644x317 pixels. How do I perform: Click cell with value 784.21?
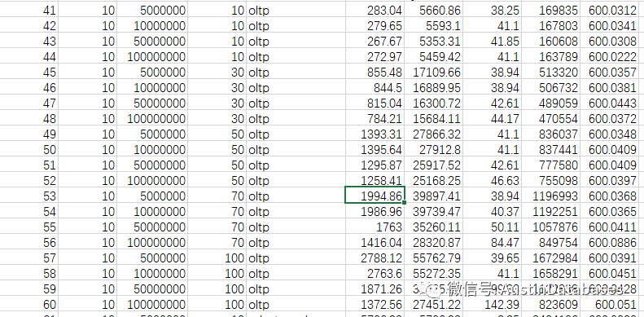click(375, 118)
